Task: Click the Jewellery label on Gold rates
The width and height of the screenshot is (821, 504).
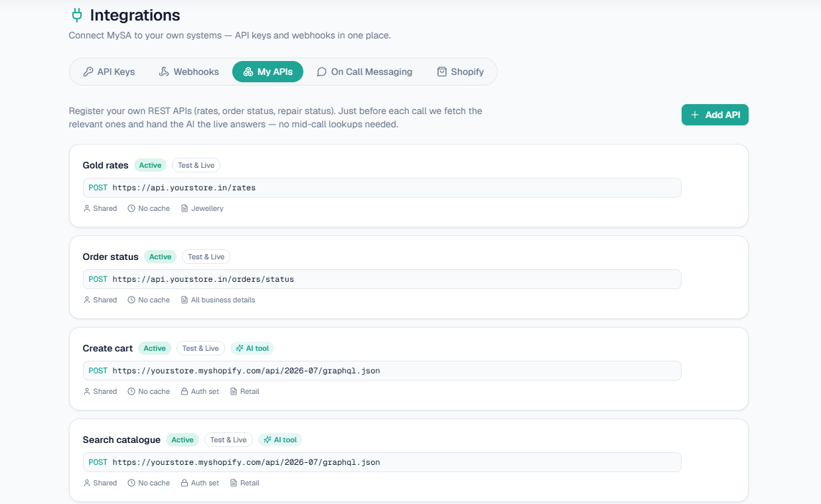Action: 207,208
